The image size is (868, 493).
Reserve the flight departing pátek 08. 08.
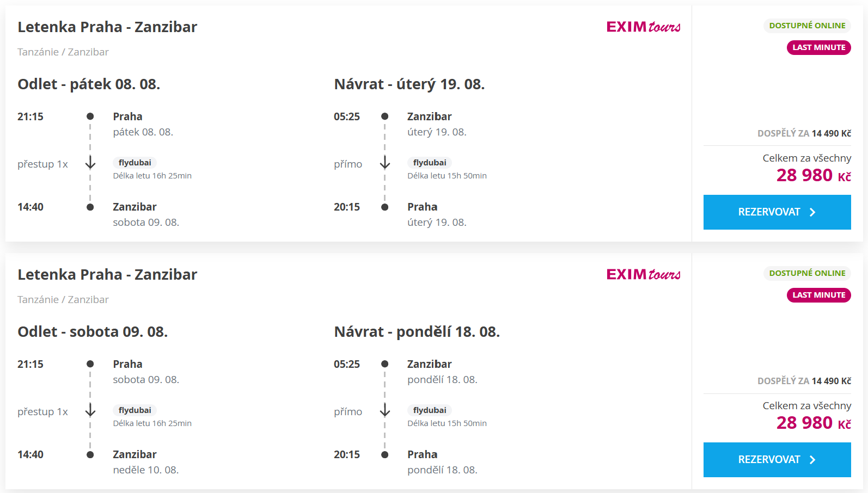tap(777, 212)
